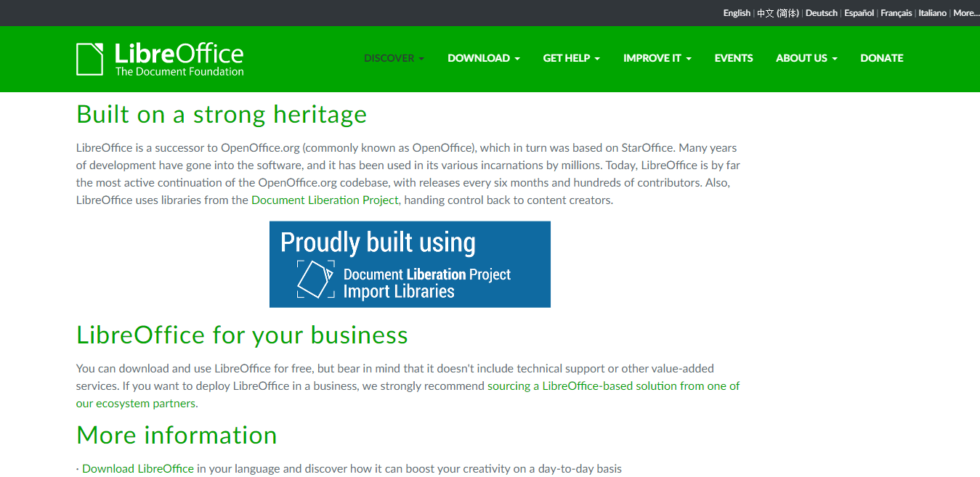Open the Get Help dropdown

tap(572, 58)
